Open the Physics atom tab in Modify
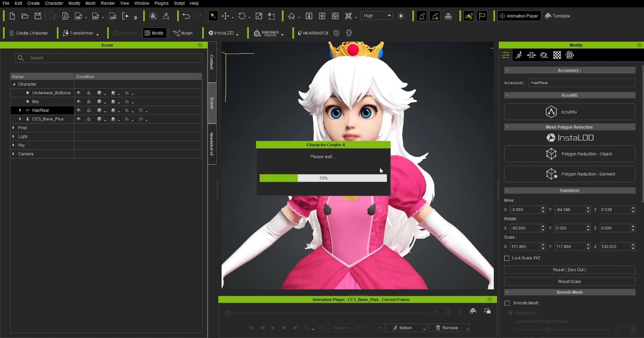 coord(570,55)
